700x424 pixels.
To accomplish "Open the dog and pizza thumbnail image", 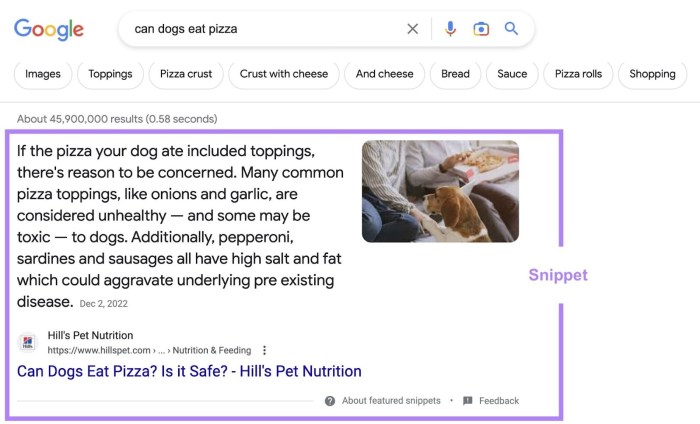I will 440,191.
